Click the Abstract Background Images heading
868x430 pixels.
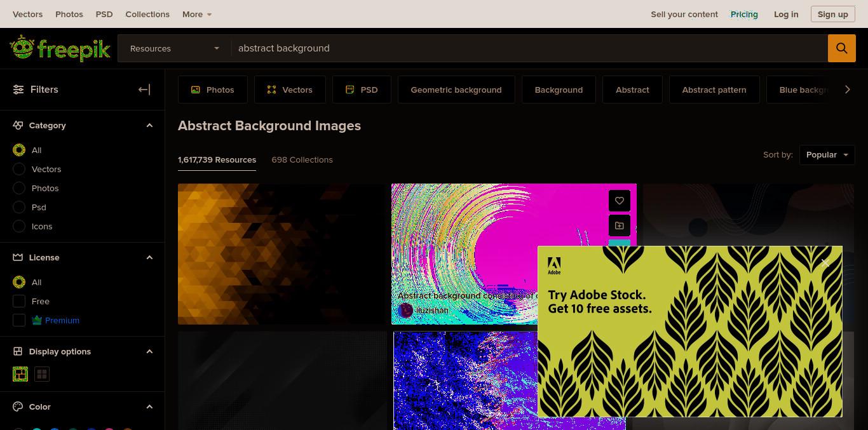coord(269,126)
